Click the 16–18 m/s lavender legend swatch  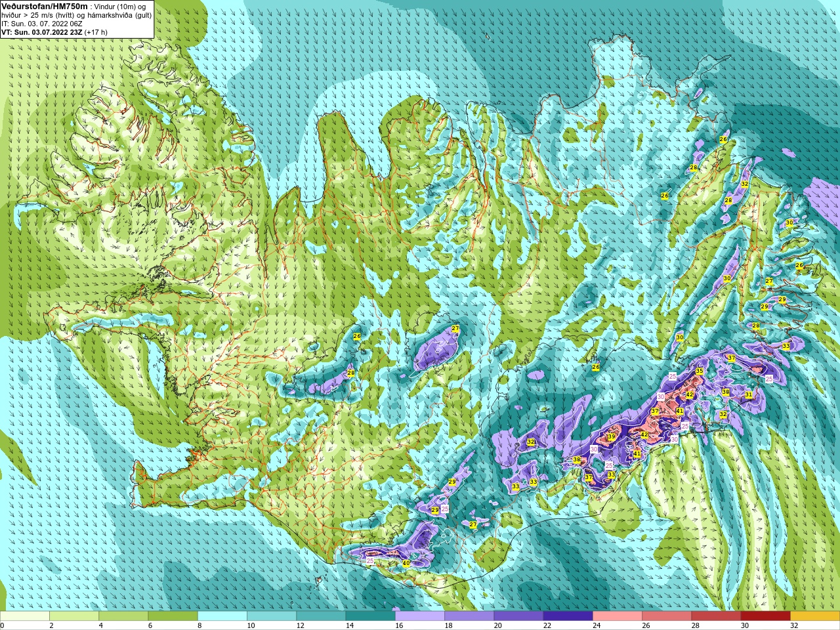(x=420, y=616)
